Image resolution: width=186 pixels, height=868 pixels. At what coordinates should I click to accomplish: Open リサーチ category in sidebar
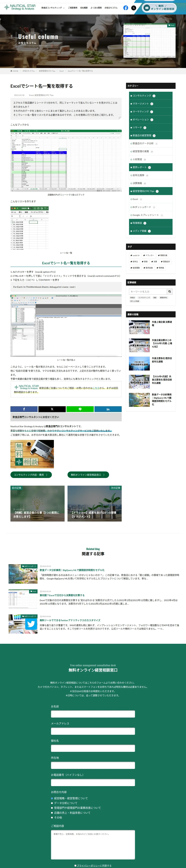point(151,128)
